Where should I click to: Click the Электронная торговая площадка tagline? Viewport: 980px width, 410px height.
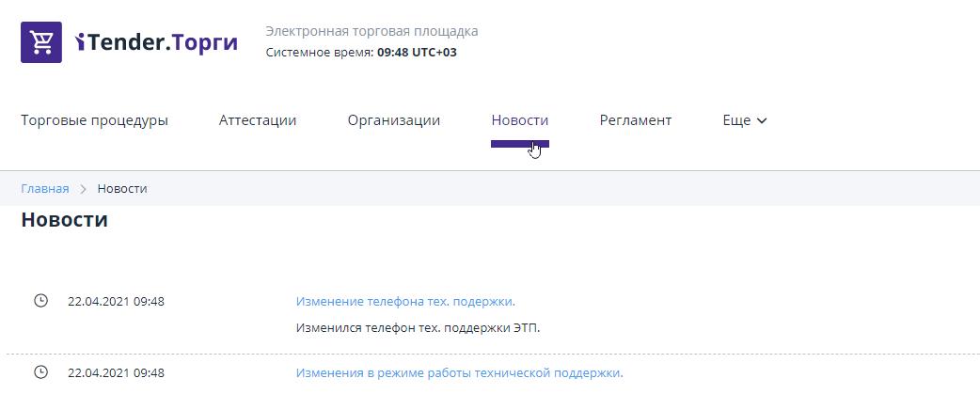click(x=371, y=31)
